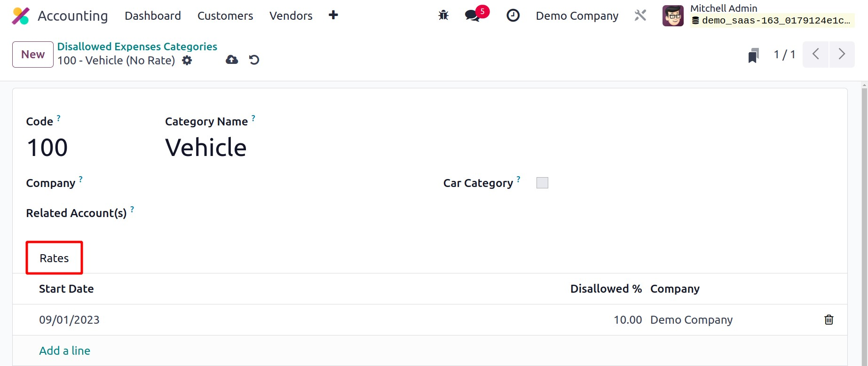Open the Customers menu
The height and width of the screenshot is (366, 868).
225,16
